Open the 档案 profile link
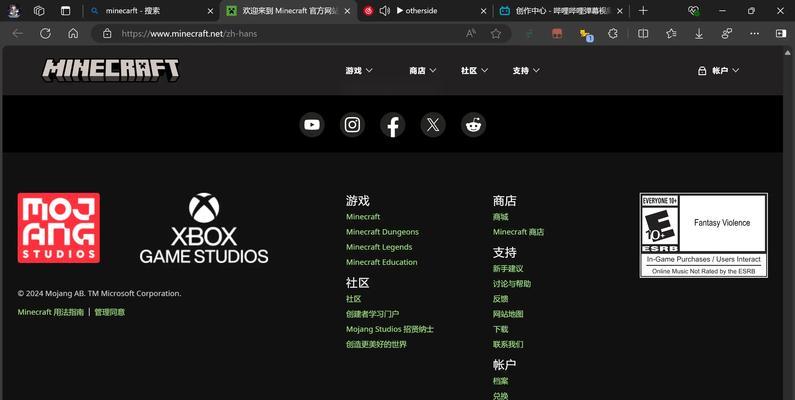The height and width of the screenshot is (400, 795). [x=500, y=381]
